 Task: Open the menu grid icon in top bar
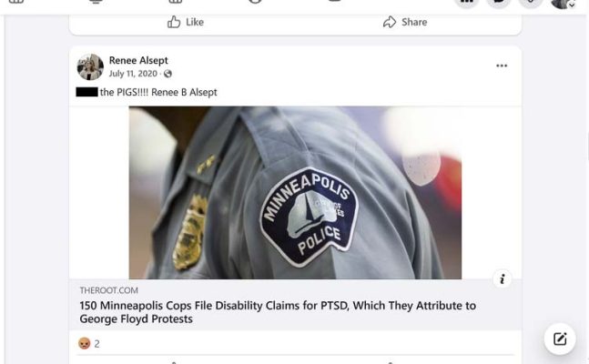[x=466, y=2]
